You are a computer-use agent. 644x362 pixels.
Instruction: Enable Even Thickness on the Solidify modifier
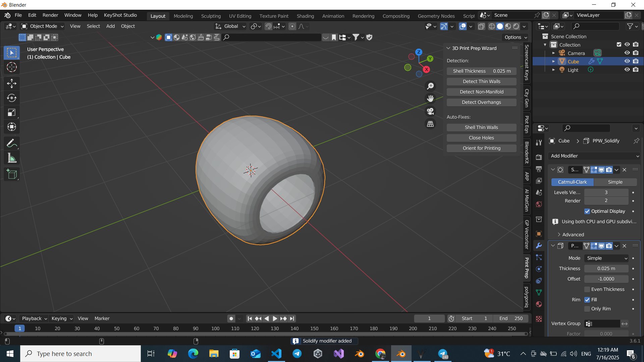587,289
